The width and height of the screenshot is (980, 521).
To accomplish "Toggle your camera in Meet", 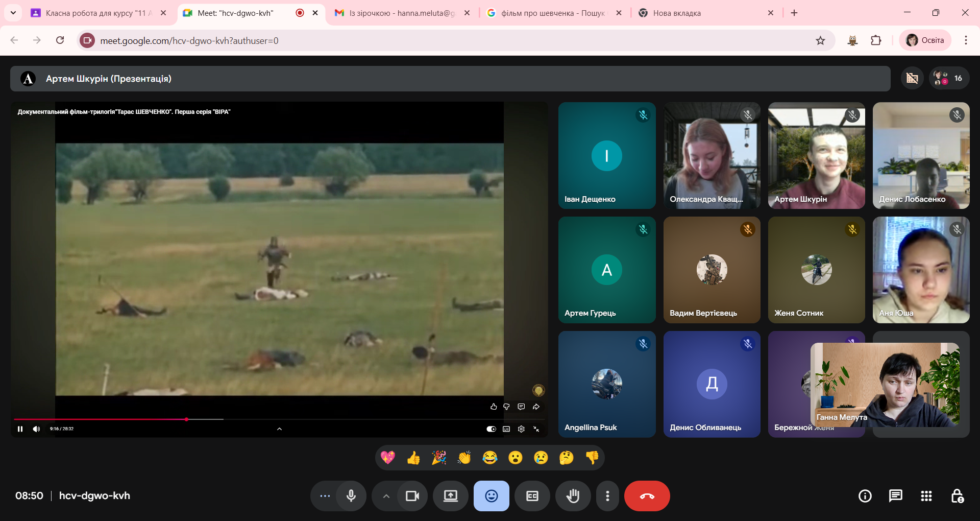I will pos(412,496).
